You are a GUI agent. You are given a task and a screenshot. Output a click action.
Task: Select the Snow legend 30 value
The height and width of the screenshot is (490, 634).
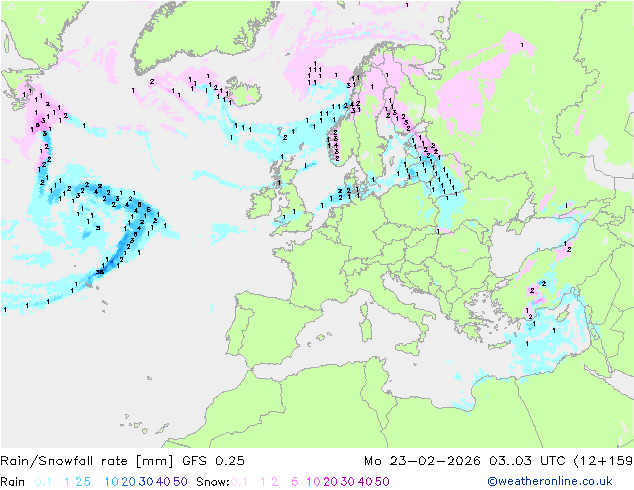(348, 482)
